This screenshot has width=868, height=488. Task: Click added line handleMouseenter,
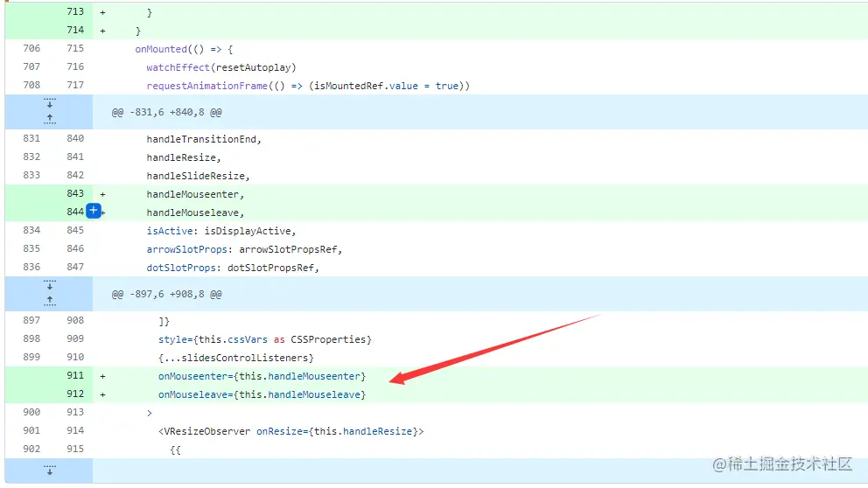point(195,194)
